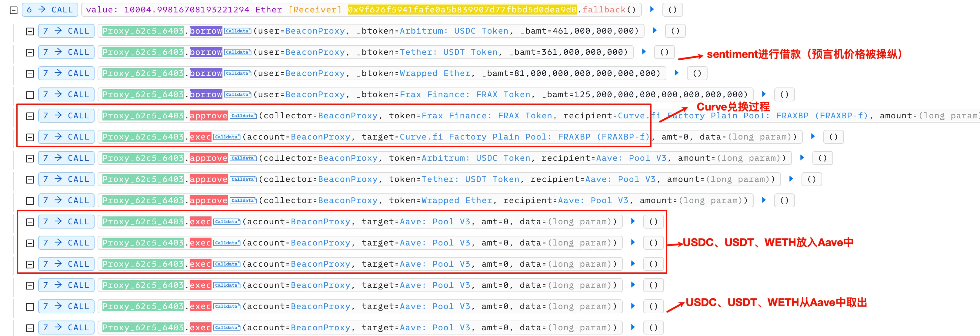Expand the borrow Arbitrum USDC Token call
This screenshot has width=980, height=336.
(30, 31)
